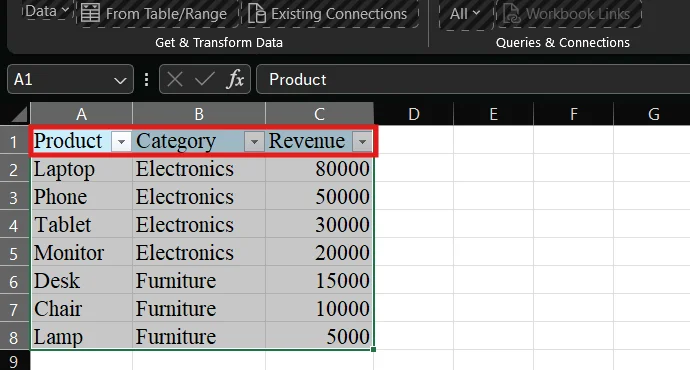Open the Category column filter dropdown

tap(254, 142)
